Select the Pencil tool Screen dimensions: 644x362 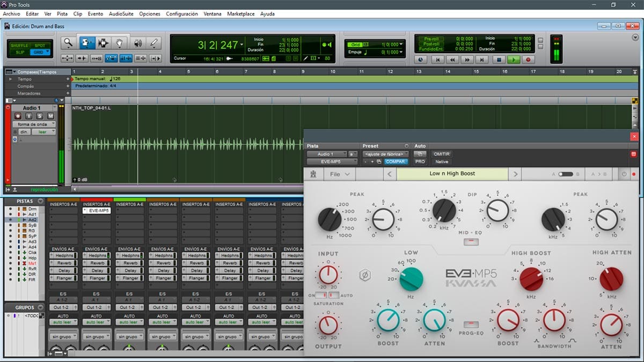click(155, 43)
